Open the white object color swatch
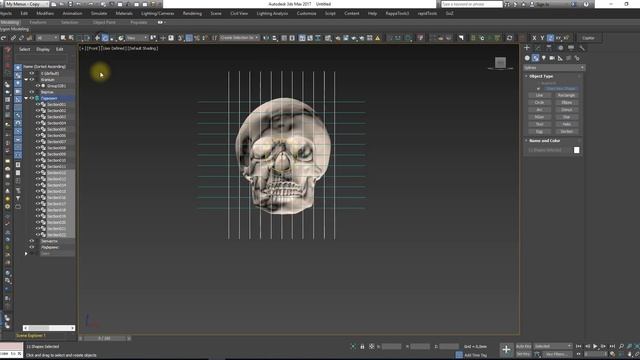 coord(576,150)
